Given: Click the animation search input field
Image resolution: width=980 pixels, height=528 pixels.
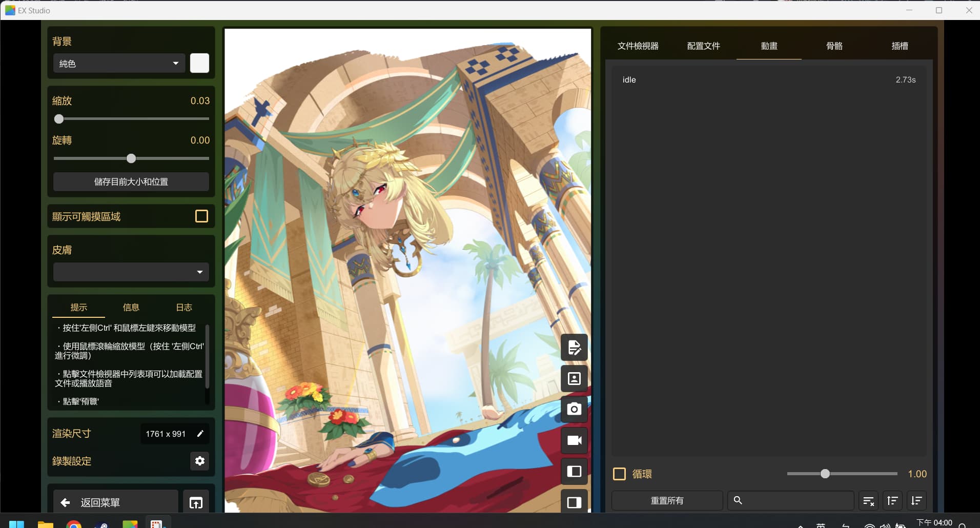Looking at the screenshot, I should pyautogui.click(x=791, y=501).
